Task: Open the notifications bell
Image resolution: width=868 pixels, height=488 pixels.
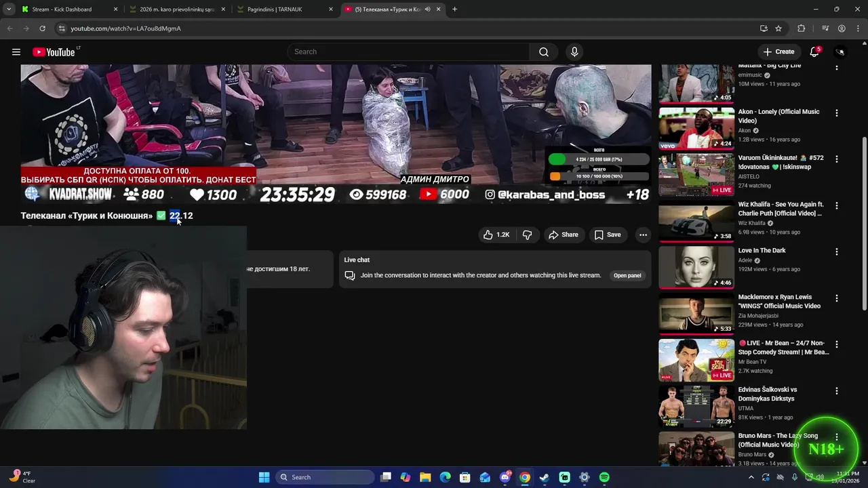Action: coord(815,52)
